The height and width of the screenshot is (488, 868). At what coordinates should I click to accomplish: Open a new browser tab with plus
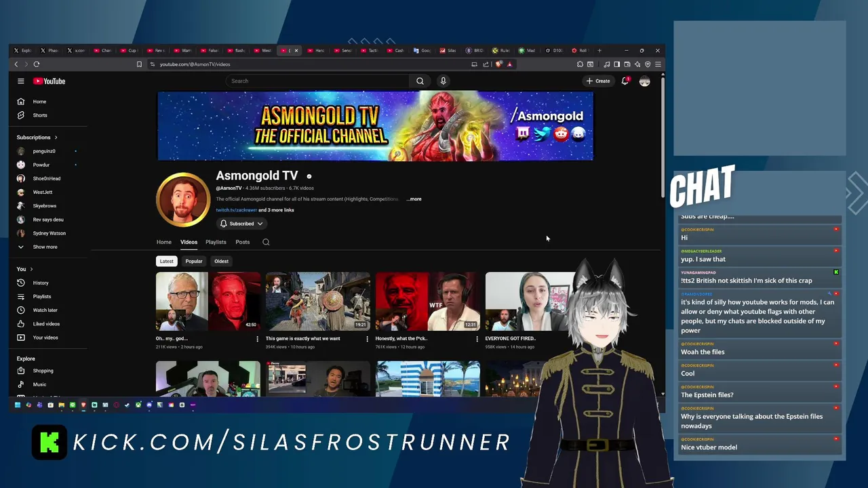pos(599,50)
